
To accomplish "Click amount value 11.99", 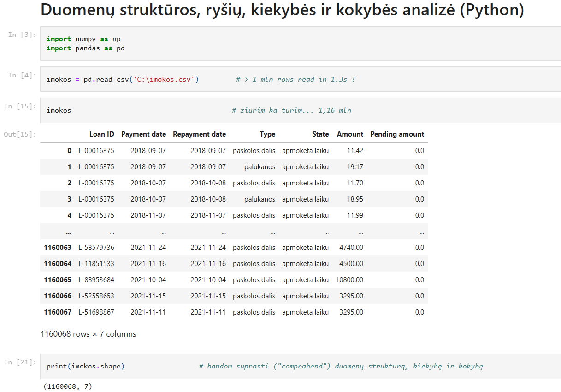I will click(355, 215).
